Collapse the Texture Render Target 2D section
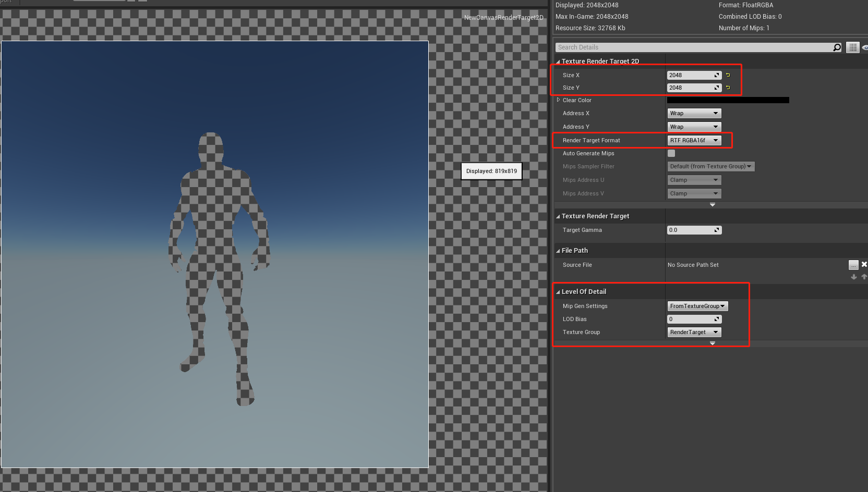This screenshot has height=492, width=868. point(558,61)
